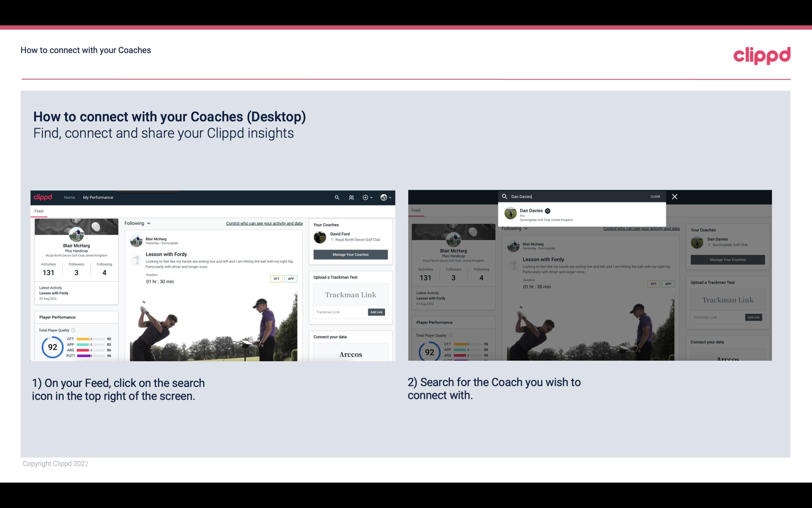The width and height of the screenshot is (812, 508).
Task: Click the close X icon on search overlay
Action: pos(674,196)
